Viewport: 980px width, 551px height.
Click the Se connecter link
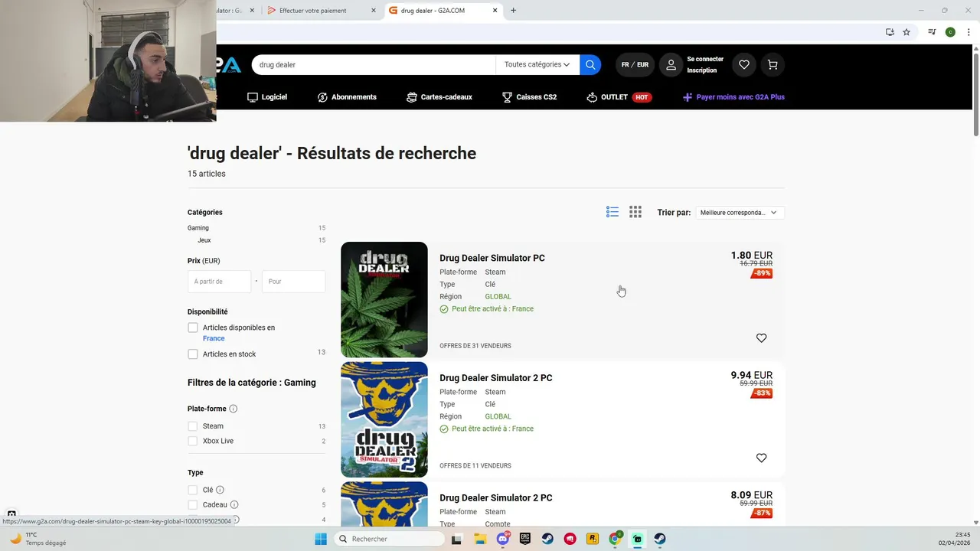tap(705, 59)
